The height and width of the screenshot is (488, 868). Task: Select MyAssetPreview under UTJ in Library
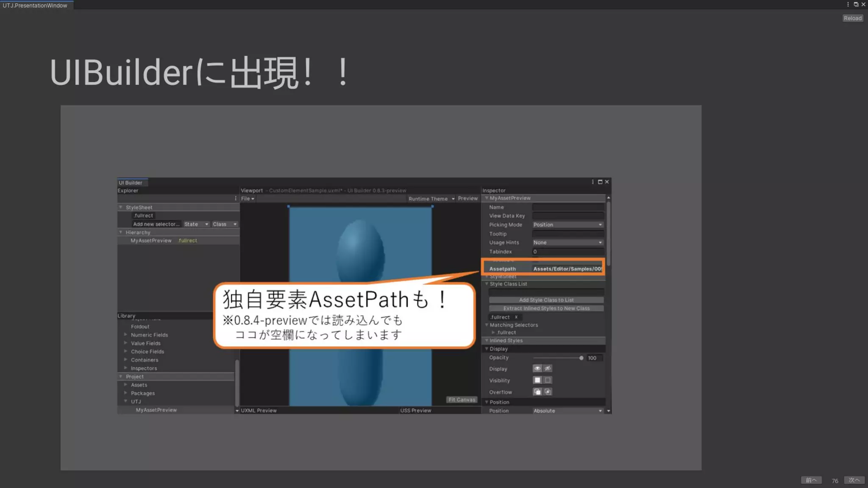(x=156, y=410)
